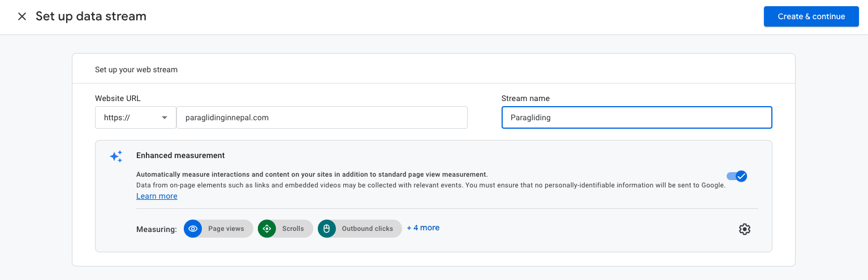Click the Enhanced measurement heading
This screenshot has width=868, height=280.
(180, 155)
